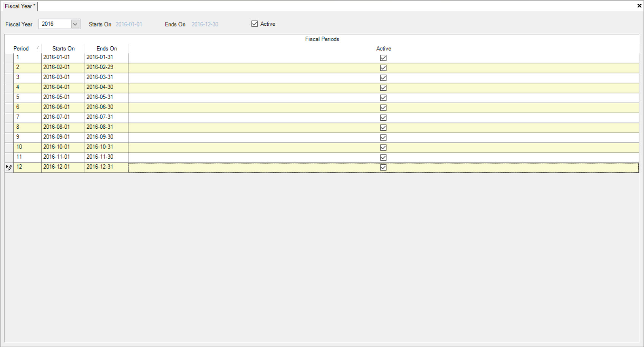This screenshot has height=347, width=644.
Task: Select period cell 4
Action: [28, 88]
